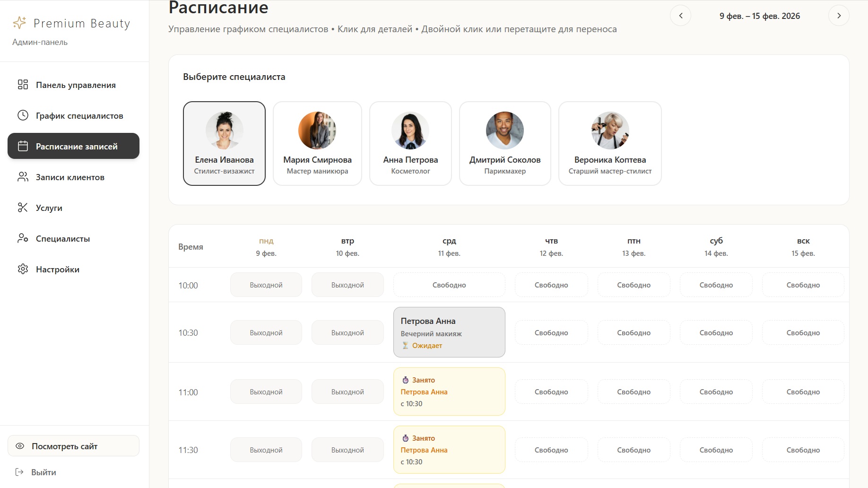
Task: Select the free 10:00 slot on Wednesday
Action: click(449, 285)
